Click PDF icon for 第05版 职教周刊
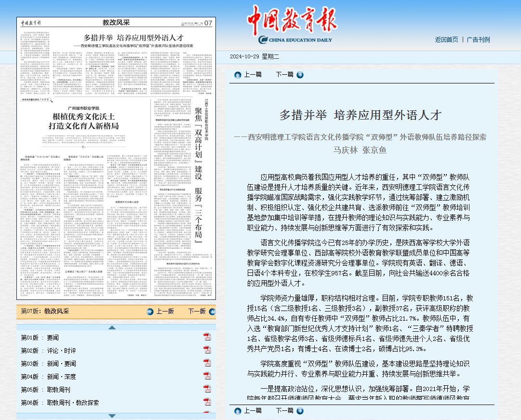The width and height of the screenshot is (521, 420). pos(207,389)
